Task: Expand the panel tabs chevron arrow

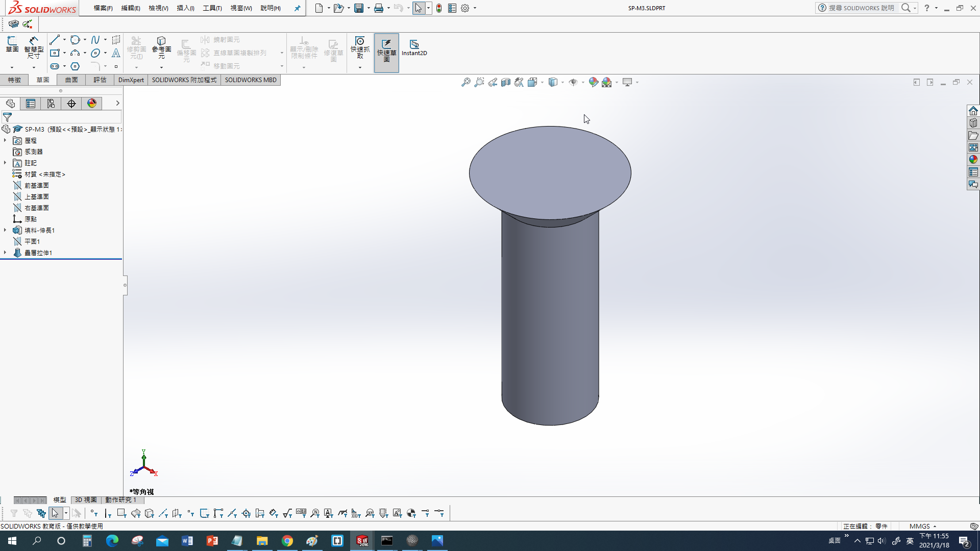Action: [117, 103]
